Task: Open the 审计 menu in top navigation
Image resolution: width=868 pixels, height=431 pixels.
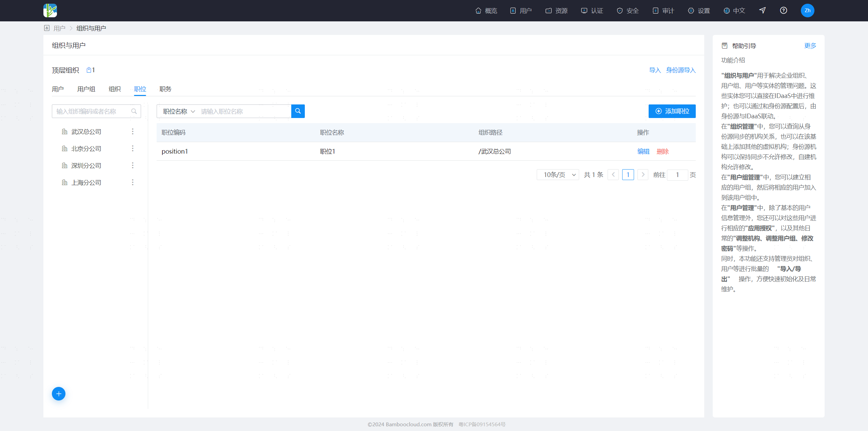Action: pos(664,11)
